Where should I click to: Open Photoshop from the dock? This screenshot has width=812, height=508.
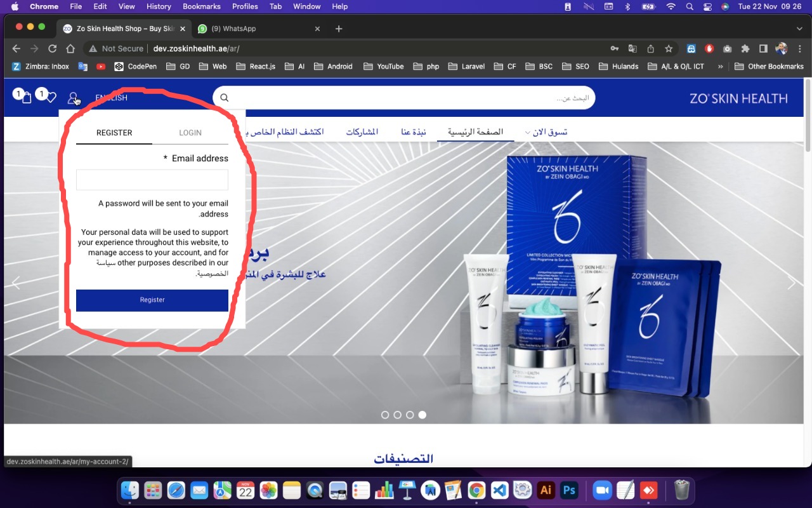pos(569,490)
